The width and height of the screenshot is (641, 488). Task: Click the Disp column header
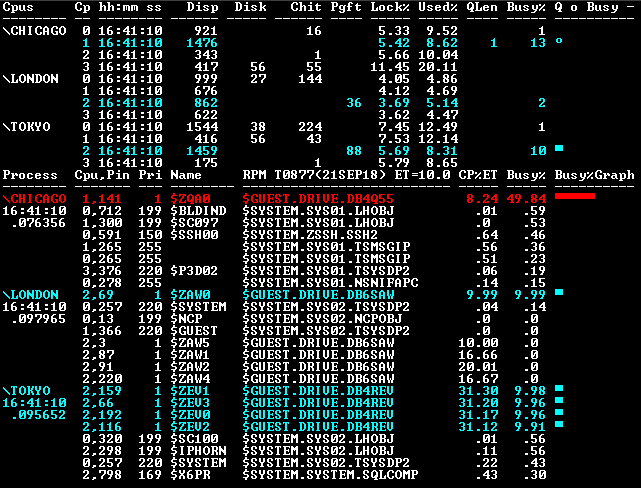pyautogui.click(x=202, y=7)
